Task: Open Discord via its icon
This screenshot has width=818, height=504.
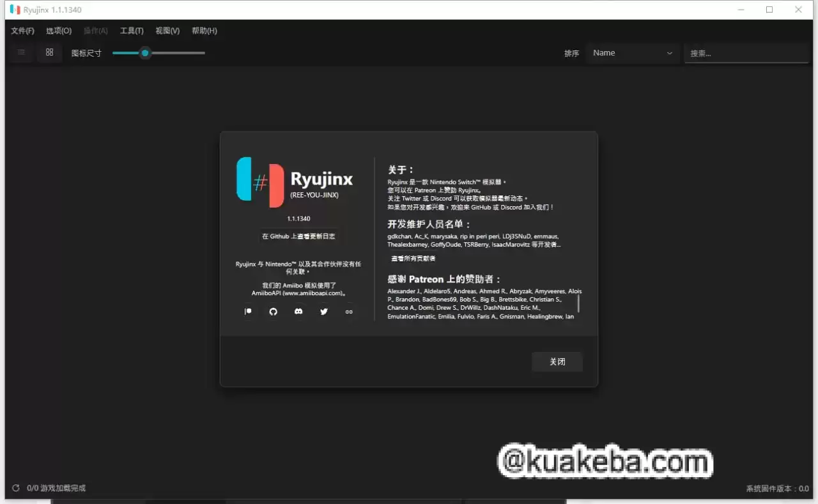Action: point(298,311)
